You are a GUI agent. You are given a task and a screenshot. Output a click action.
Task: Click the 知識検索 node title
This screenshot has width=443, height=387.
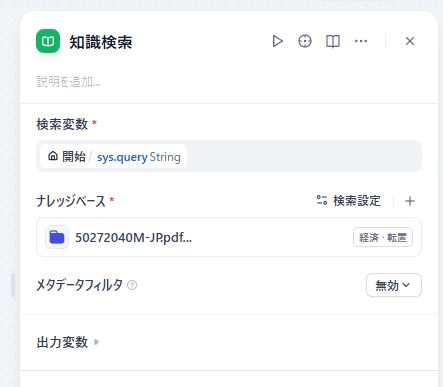pos(101,42)
